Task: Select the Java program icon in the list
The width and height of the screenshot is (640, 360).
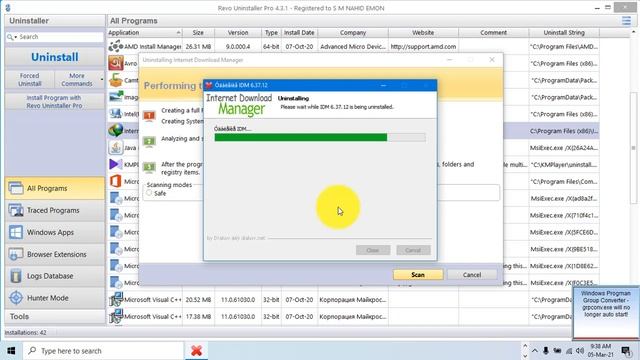Action: tap(116, 147)
